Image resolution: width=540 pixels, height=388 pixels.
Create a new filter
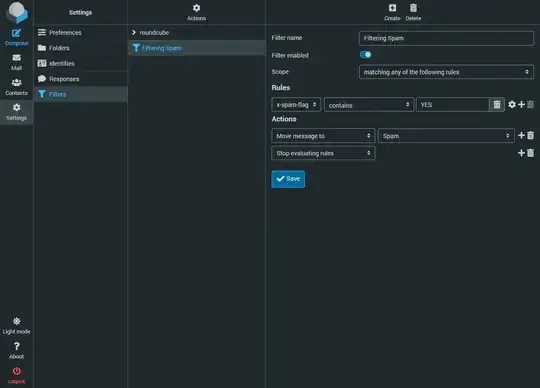[x=392, y=12]
